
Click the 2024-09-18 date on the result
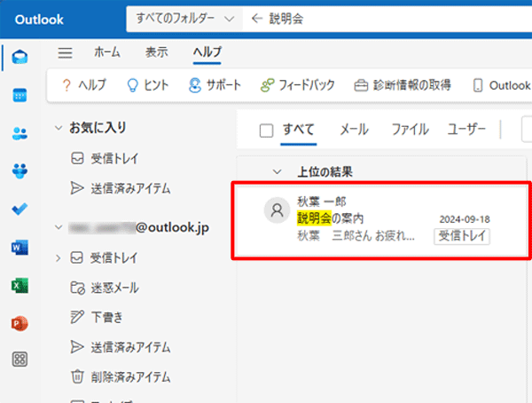tap(465, 219)
